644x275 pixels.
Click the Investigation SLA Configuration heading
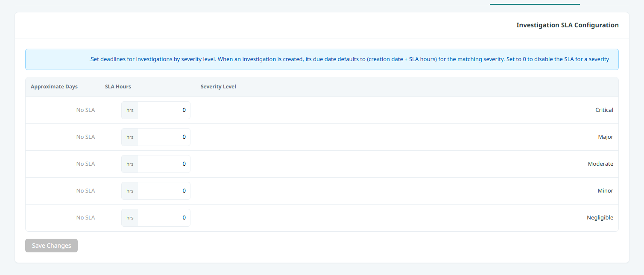[568, 25]
